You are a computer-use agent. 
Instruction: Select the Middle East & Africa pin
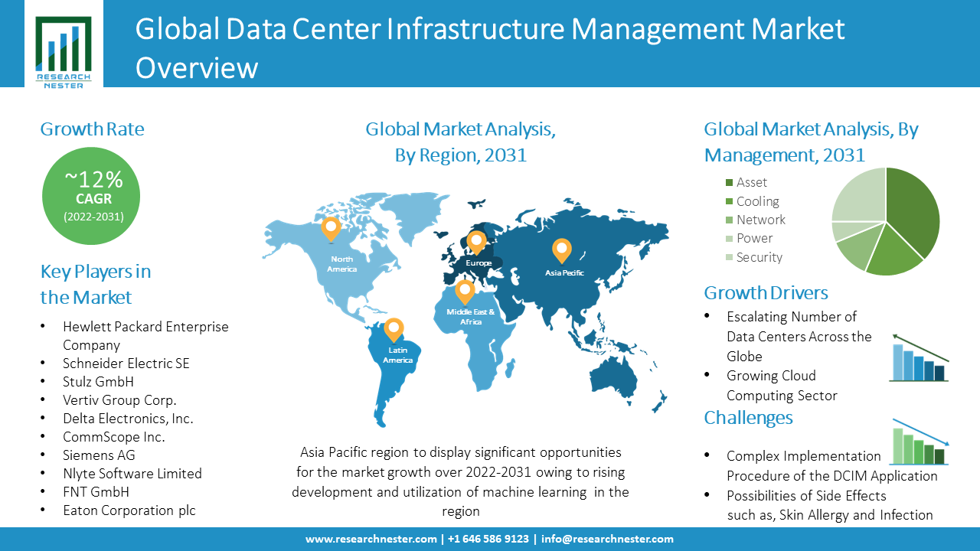click(465, 292)
